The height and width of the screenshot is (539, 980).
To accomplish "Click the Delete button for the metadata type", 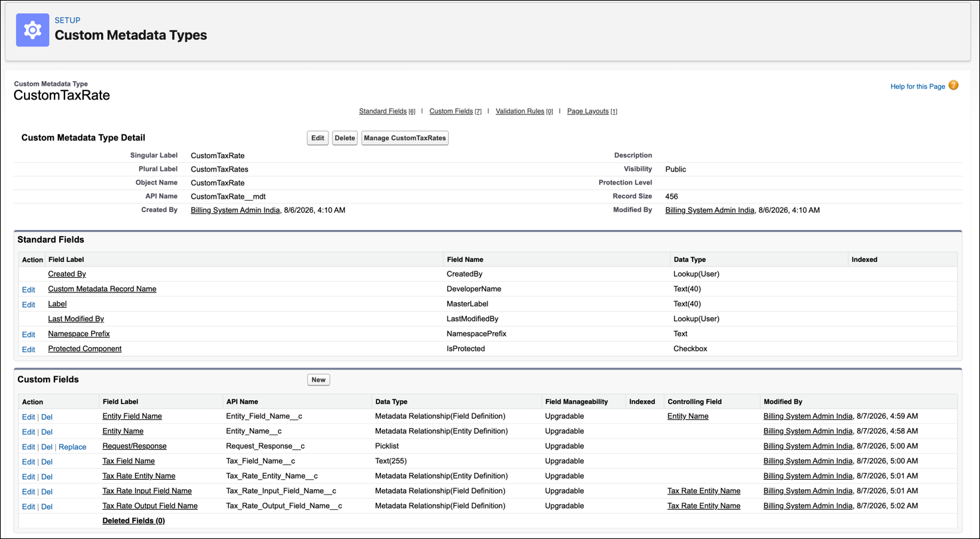I will point(344,138).
